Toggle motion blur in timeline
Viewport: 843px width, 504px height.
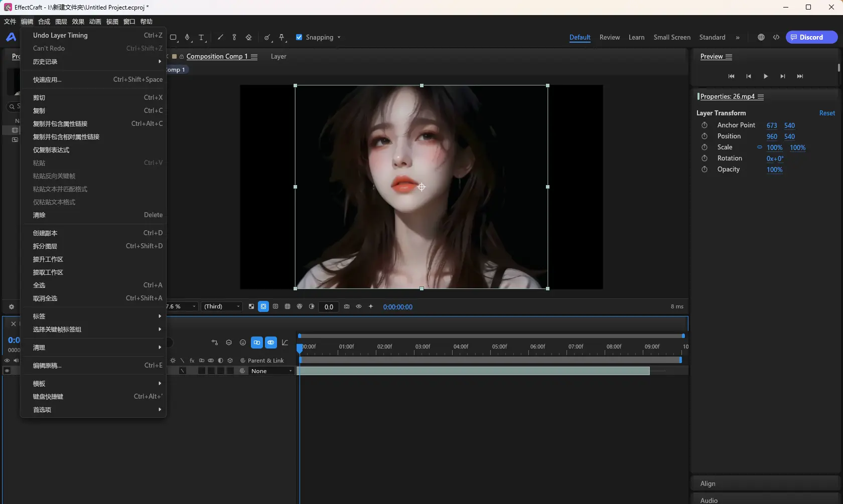271,343
